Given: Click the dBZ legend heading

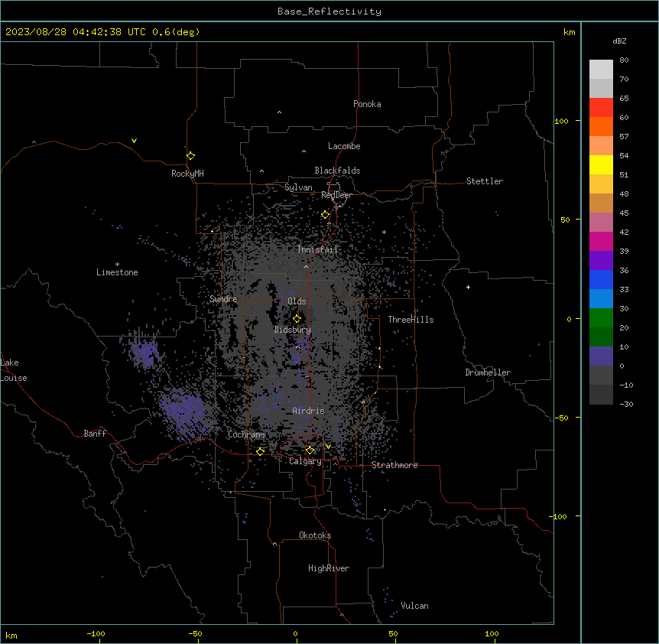Looking at the screenshot, I should (619, 41).
